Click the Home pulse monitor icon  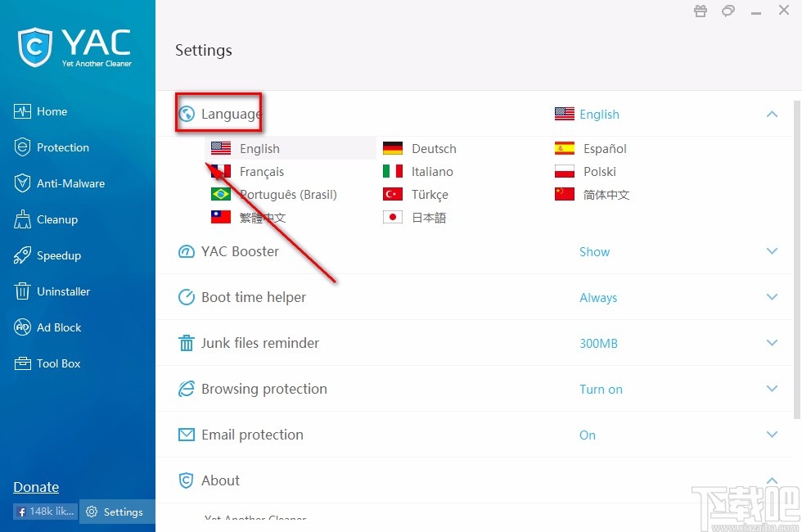[x=22, y=111]
